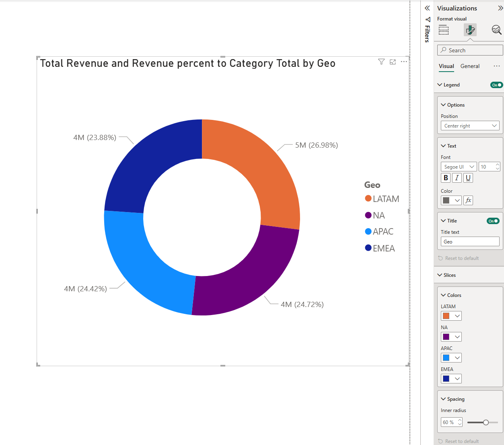Toggle Bold for legend text
This screenshot has height=445, width=504.
[x=446, y=178]
